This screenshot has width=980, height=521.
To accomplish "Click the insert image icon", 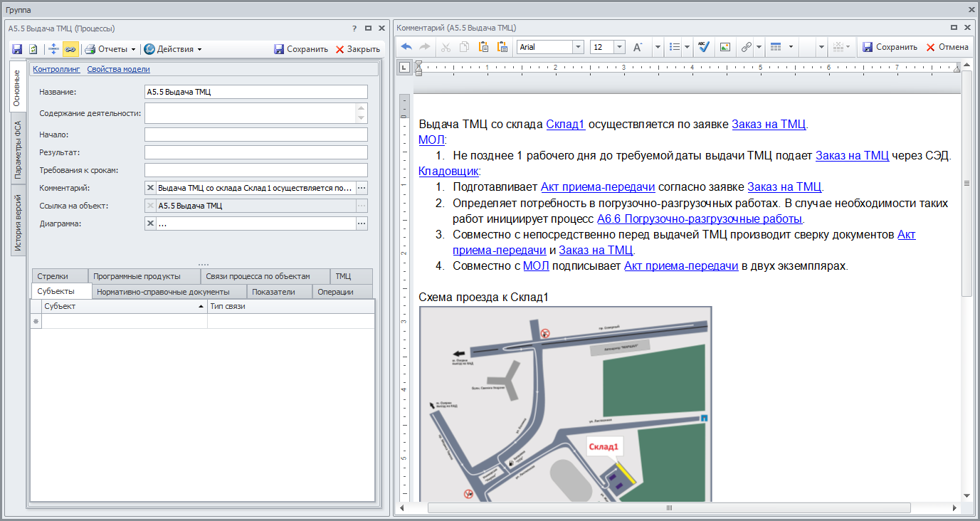I will [725, 47].
